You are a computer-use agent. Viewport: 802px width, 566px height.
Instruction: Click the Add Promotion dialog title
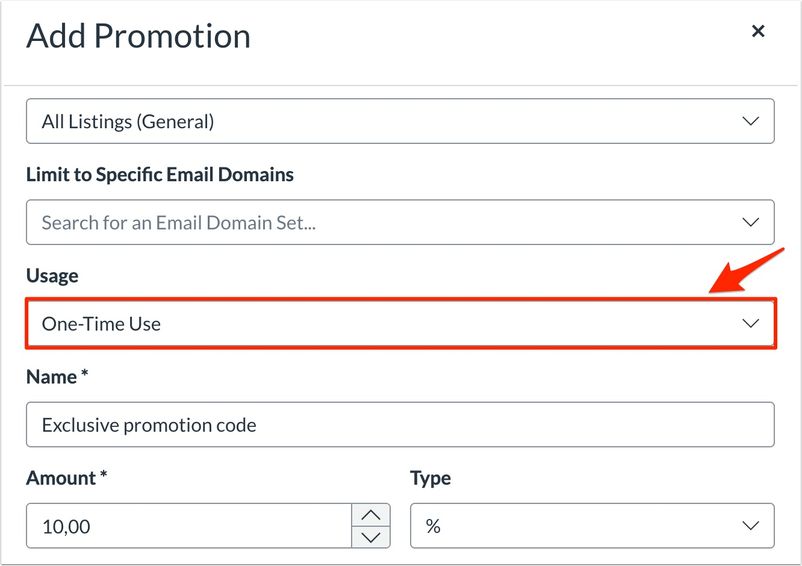[x=138, y=36]
